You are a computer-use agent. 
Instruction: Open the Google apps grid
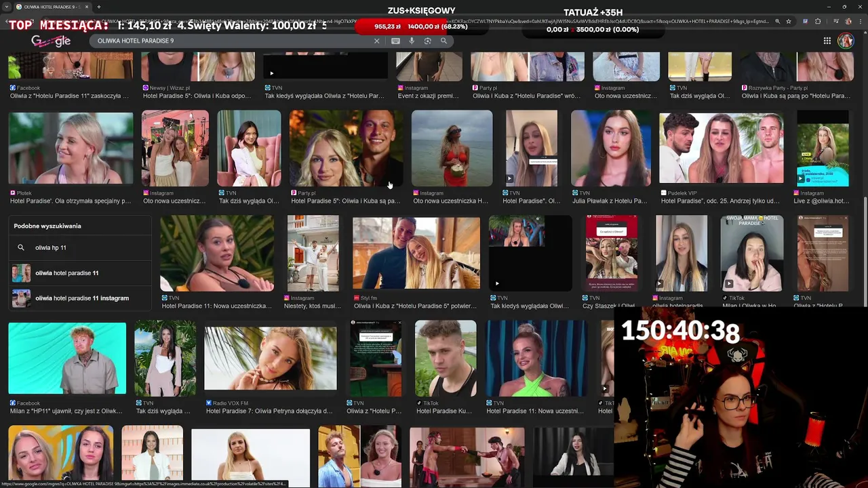[827, 41]
